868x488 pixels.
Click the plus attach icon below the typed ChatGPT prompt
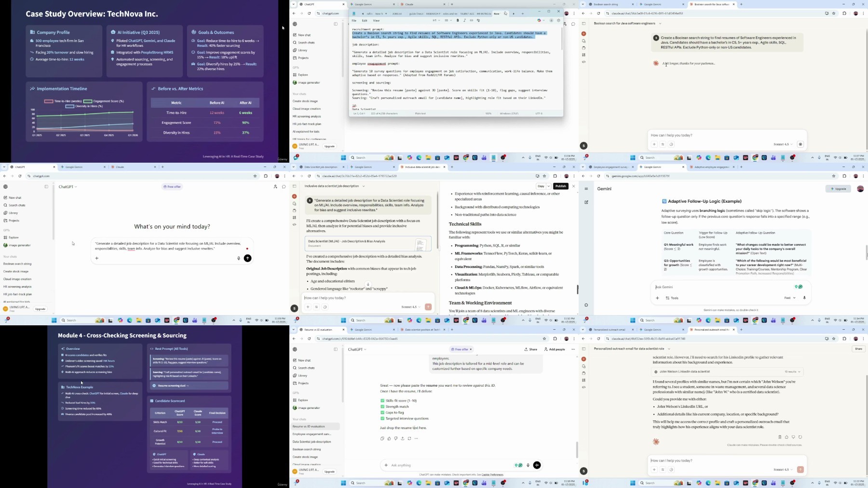(x=97, y=258)
